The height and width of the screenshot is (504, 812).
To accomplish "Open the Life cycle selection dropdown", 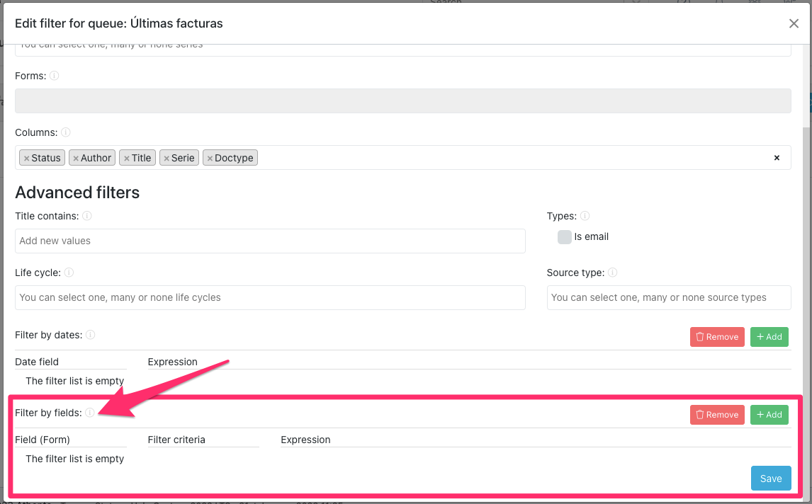I will coord(270,298).
